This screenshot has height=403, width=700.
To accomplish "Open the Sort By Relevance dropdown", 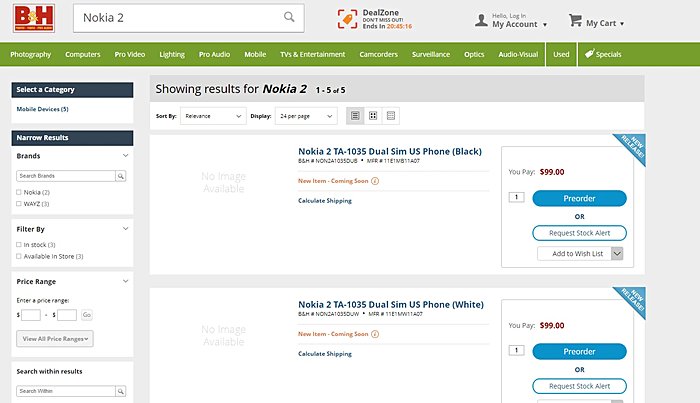I will click(x=212, y=116).
